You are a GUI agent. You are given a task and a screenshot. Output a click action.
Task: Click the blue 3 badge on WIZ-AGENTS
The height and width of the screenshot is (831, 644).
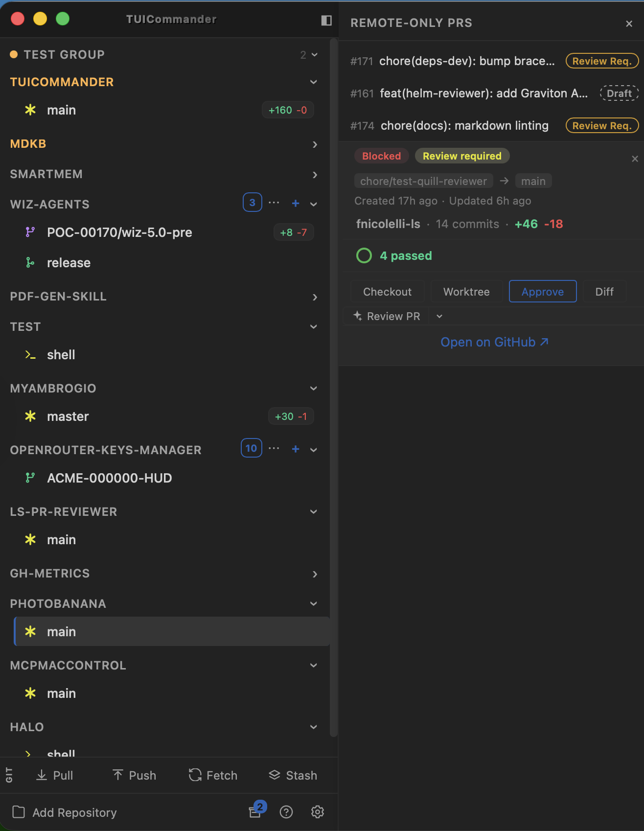pos(252,202)
